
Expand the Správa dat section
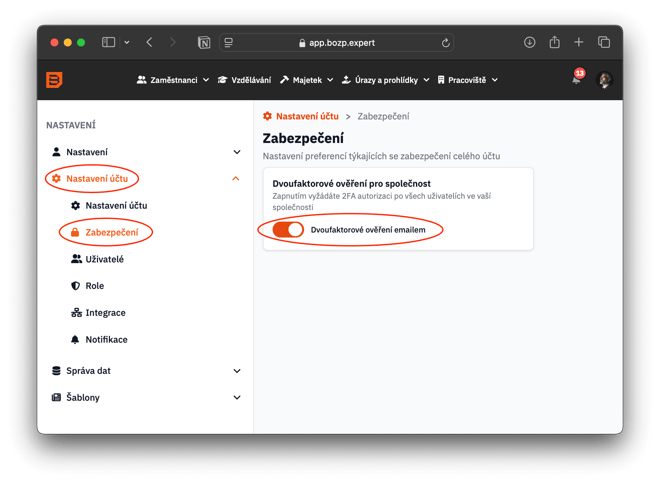point(236,371)
